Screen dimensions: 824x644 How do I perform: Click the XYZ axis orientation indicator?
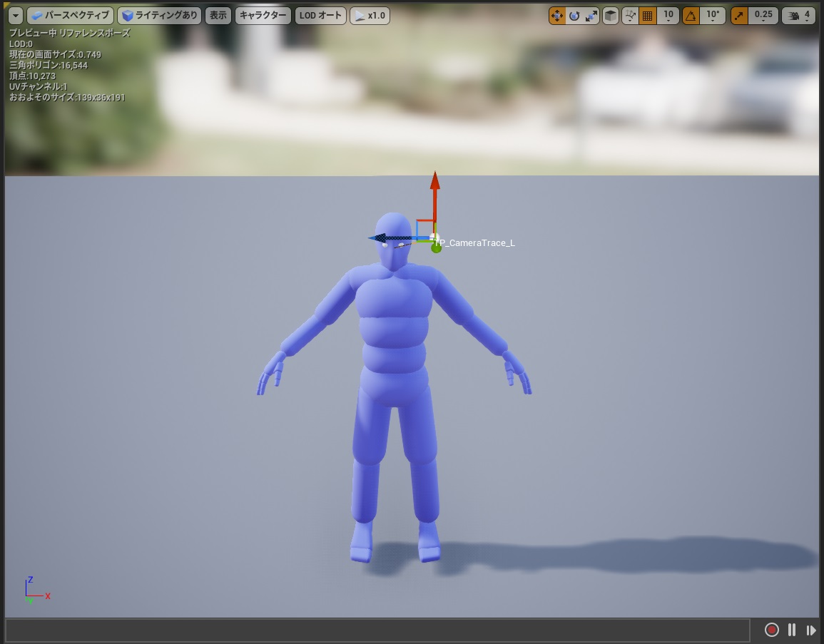click(x=37, y=590)
